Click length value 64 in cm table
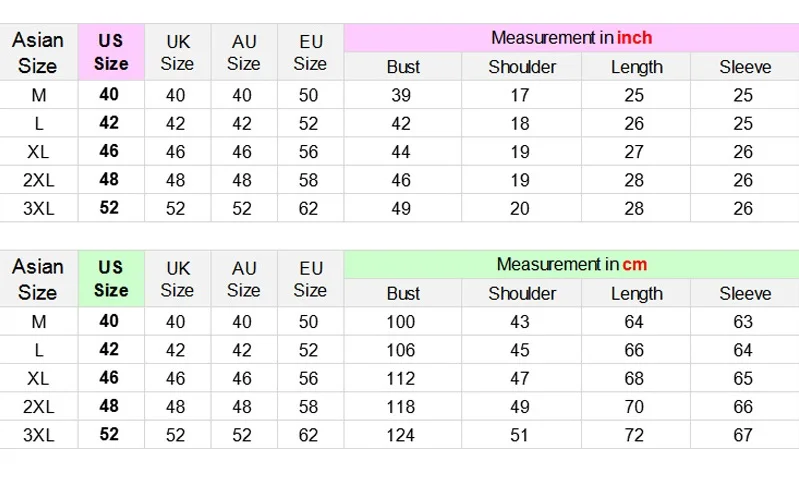 point(634,322)
